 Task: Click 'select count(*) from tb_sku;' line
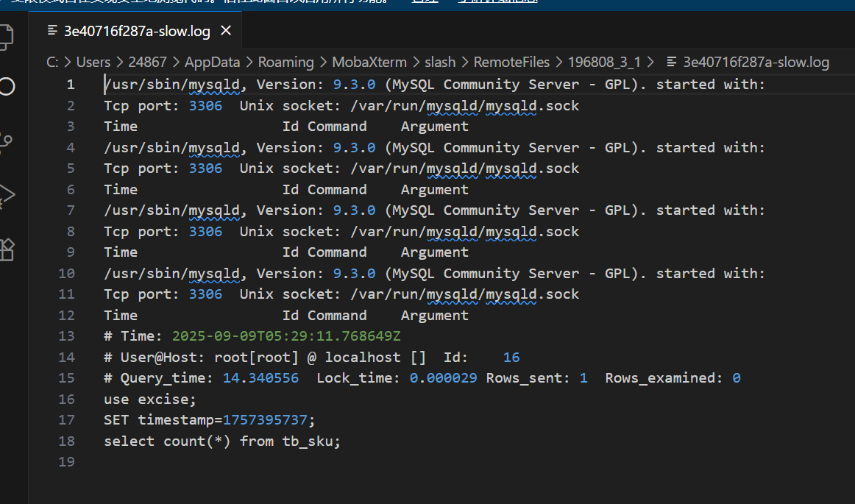222,441
